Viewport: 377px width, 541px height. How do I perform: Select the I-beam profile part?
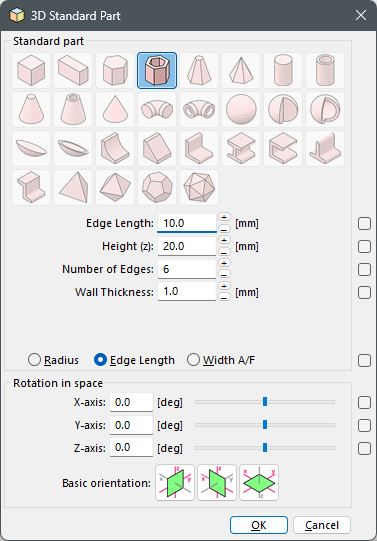point(241,148)
